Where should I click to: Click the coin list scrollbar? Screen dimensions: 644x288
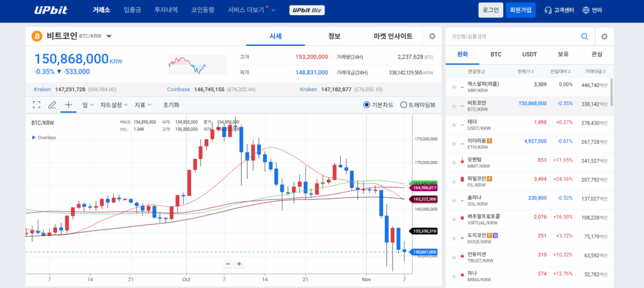(611, 92)
